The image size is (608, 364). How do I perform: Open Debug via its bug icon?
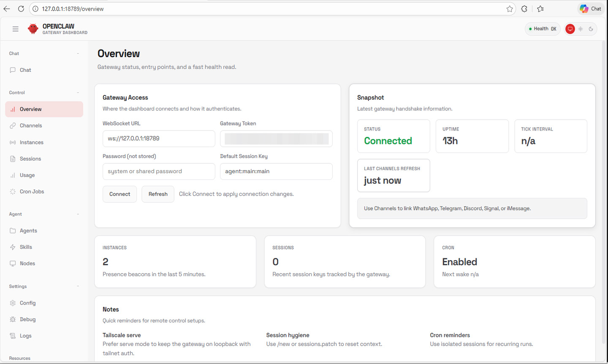[x=13, y=320]
